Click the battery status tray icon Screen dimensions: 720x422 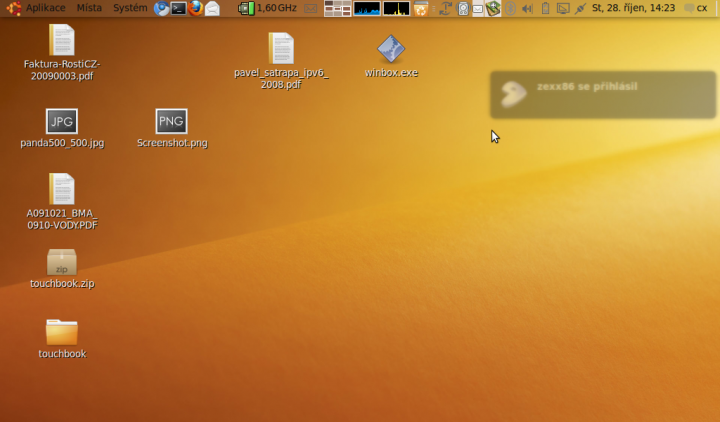(545, 8)
